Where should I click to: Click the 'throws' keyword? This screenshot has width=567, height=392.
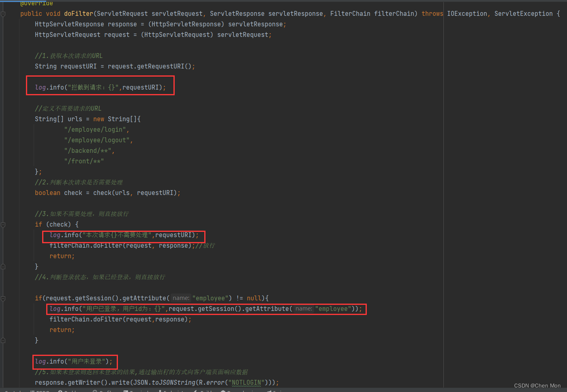click(x=432, y=14)
